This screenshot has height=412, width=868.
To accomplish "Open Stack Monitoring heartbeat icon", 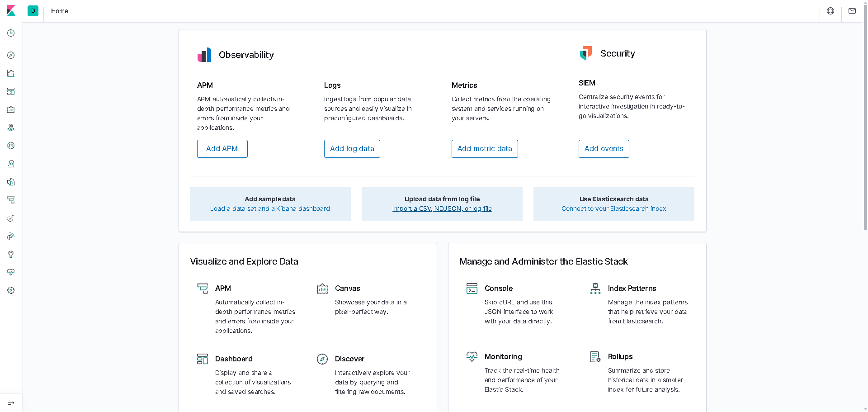I will [x=11, y=272].
